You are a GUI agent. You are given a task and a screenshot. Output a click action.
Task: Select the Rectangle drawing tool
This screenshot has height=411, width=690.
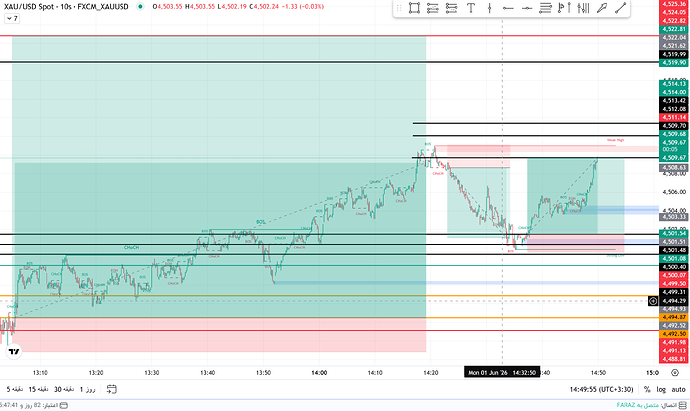pos(414,8)
